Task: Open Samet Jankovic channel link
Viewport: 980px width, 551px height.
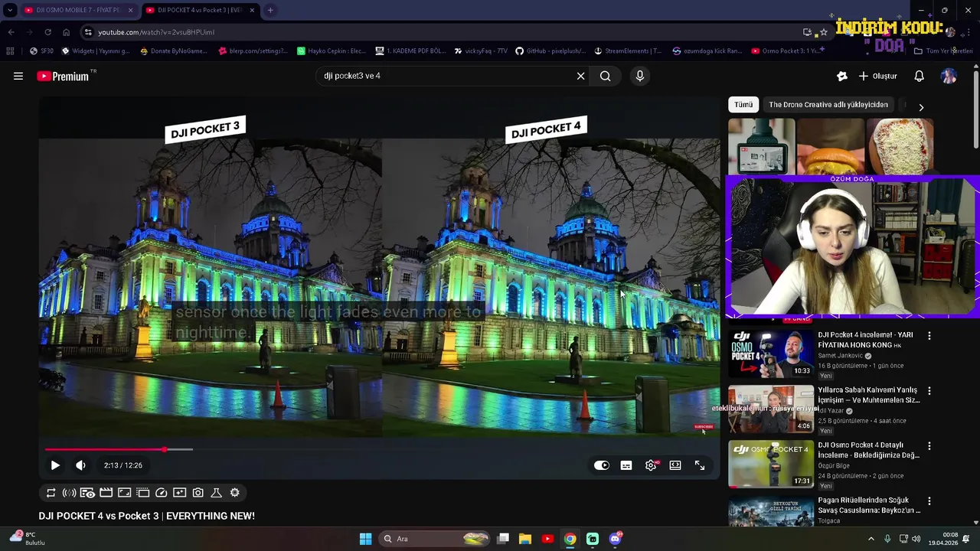Action: tap(840, 356)
